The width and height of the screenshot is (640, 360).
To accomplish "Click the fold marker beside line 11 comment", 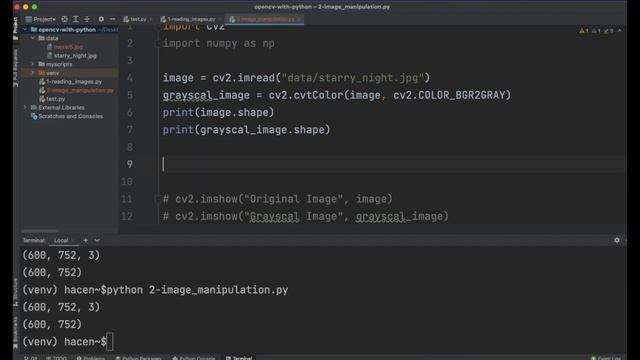I will 158,199.
